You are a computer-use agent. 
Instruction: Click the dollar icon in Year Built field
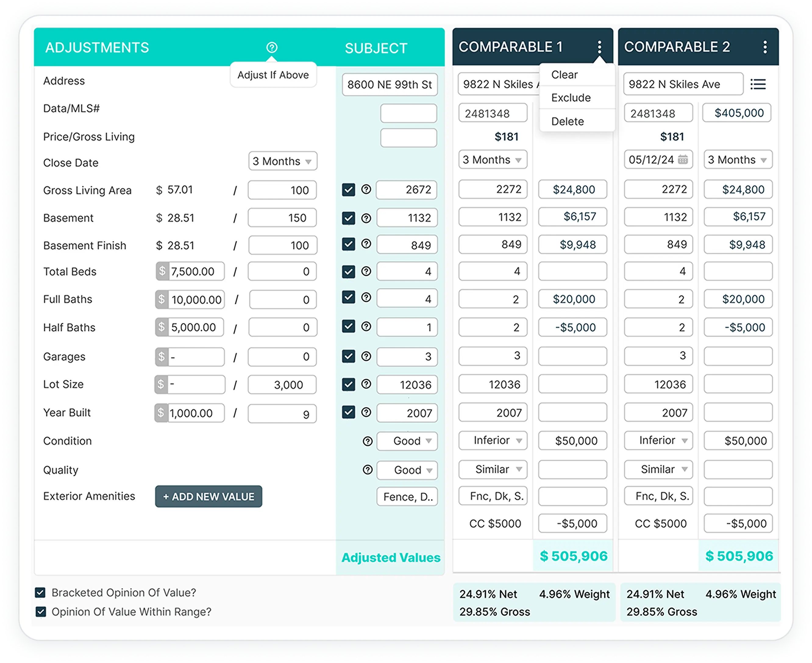pos(161,413)
